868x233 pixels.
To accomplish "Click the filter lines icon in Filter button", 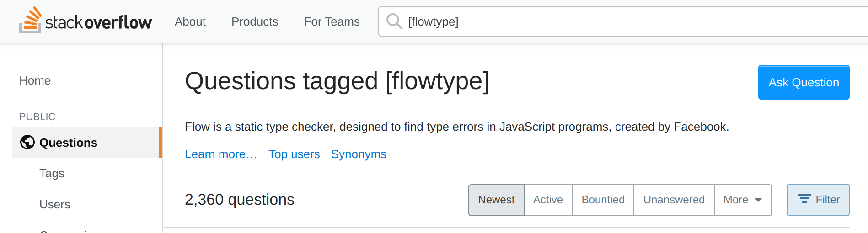I will coord(804,199).
